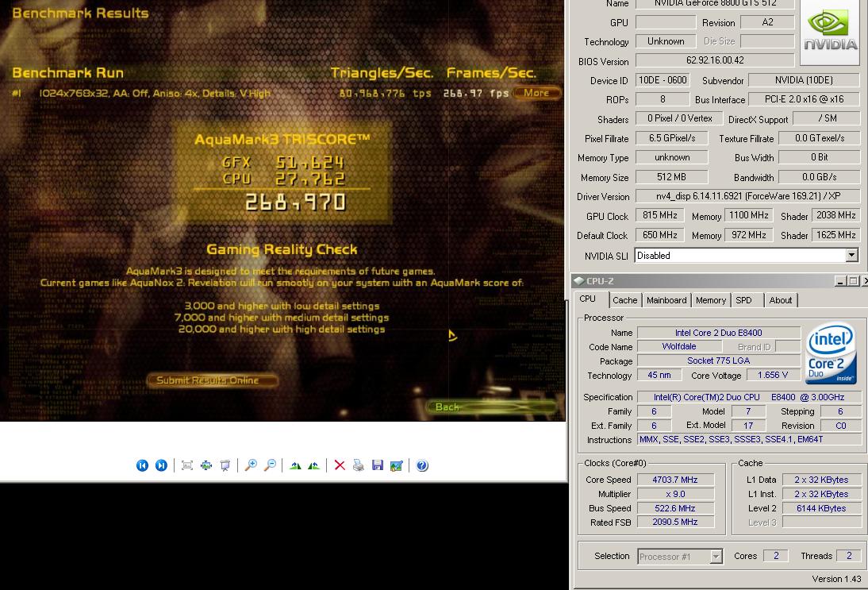This screenshot has width=868, height=590.
Task: Delete image with red X
Action: point(340,465)
